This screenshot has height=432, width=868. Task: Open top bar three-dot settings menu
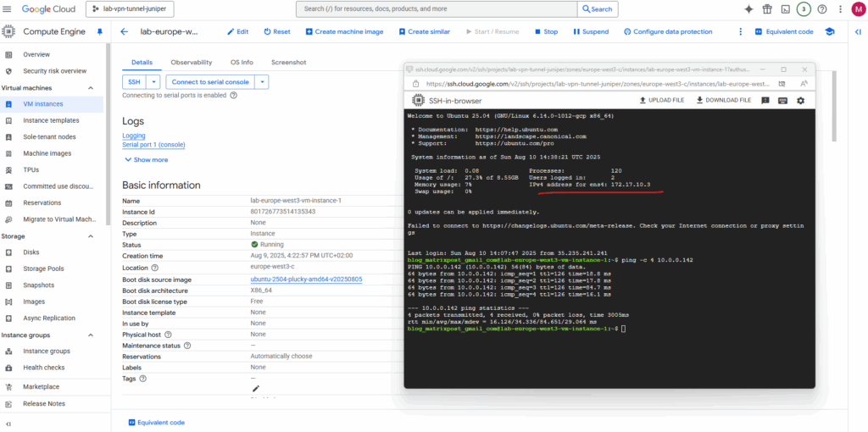click(x=841, y=9)
